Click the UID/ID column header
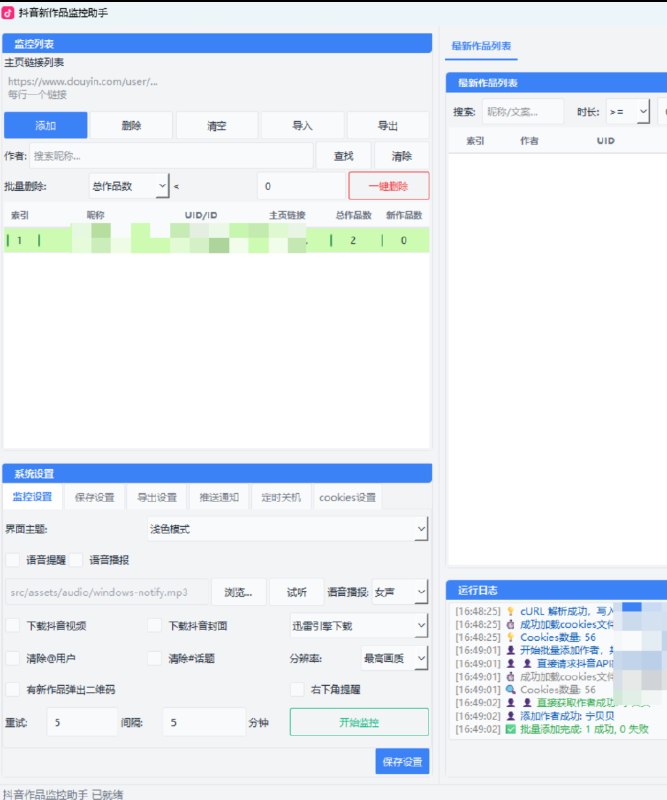667x800 pixels. (x=201, y=215)
